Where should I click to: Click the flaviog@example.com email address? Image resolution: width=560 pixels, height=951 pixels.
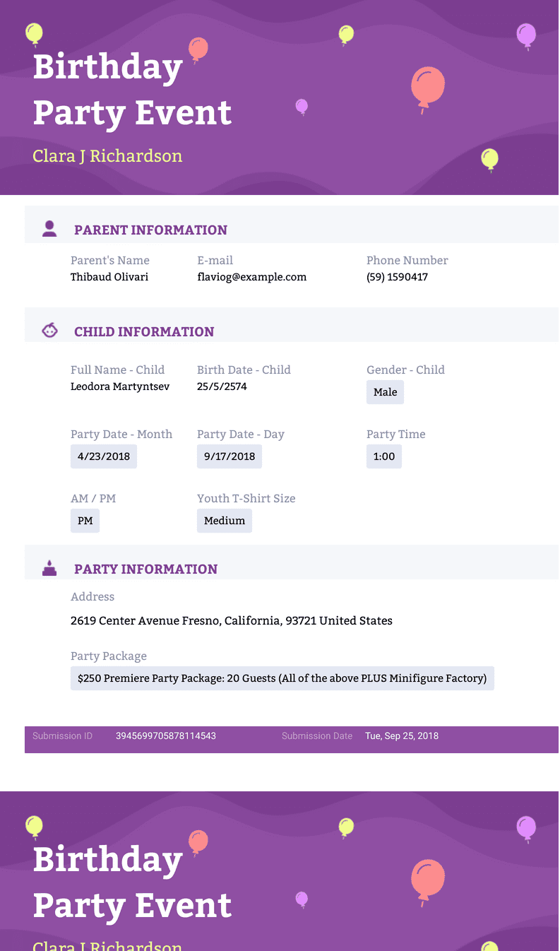[x=252, y=277]
